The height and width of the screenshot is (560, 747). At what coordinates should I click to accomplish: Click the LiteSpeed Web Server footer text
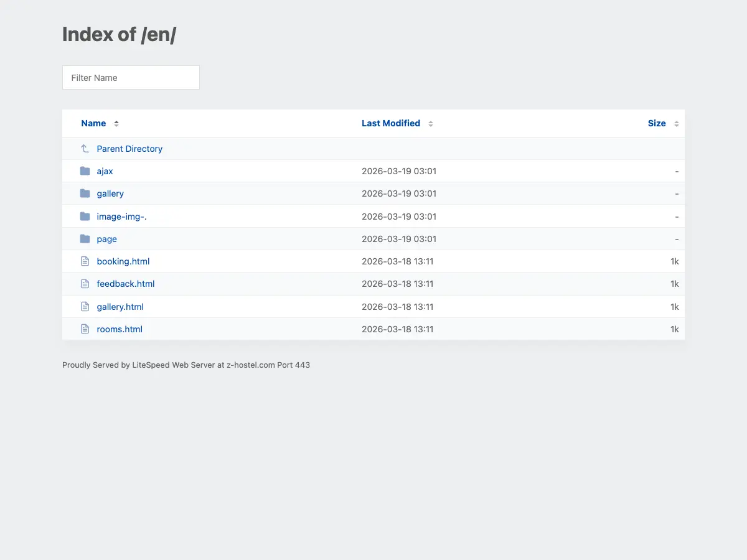[186, 365]
